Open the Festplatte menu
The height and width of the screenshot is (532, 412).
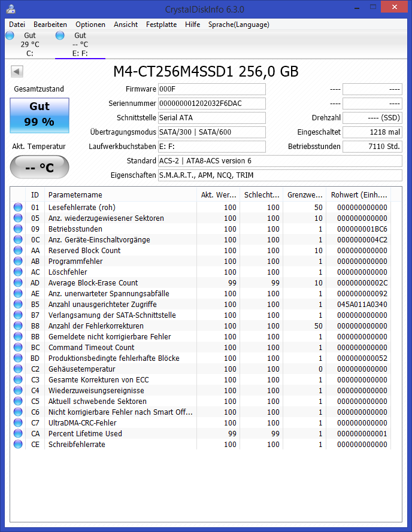(161, 25)
